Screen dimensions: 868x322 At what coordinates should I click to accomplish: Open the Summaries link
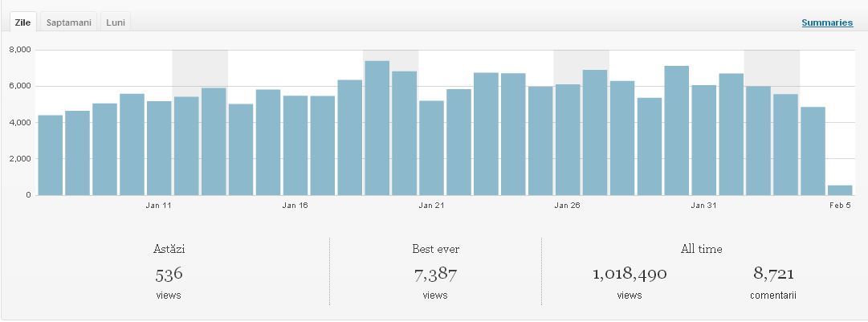pos(826,23)
